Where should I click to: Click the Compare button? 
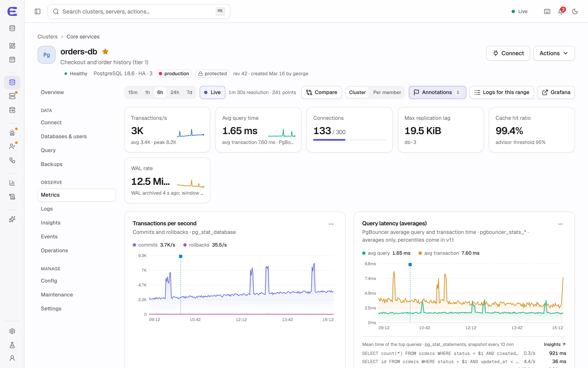coord(321,92)
